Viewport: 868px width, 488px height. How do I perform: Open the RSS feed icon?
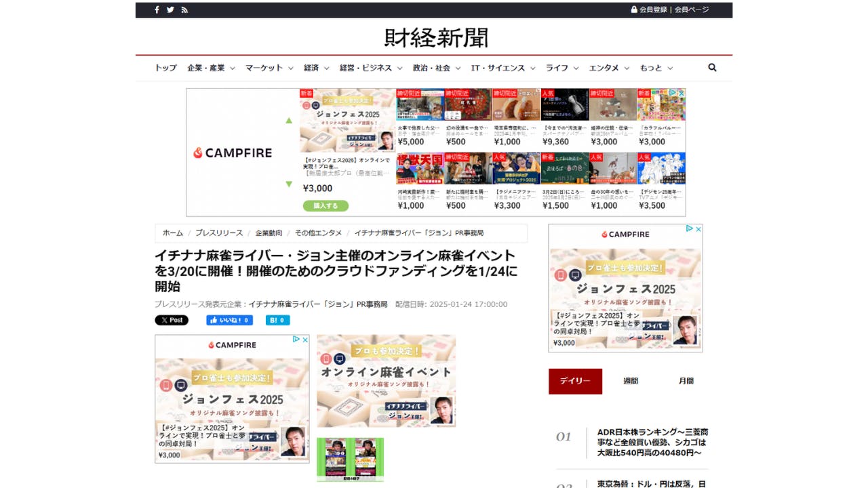(184, 9)
